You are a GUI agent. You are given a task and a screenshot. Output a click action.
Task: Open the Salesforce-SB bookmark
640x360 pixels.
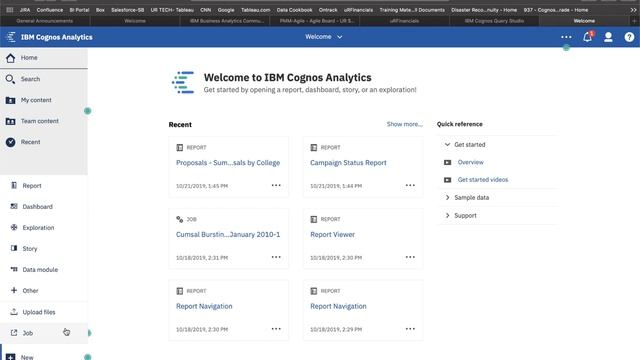coord(127,10)
